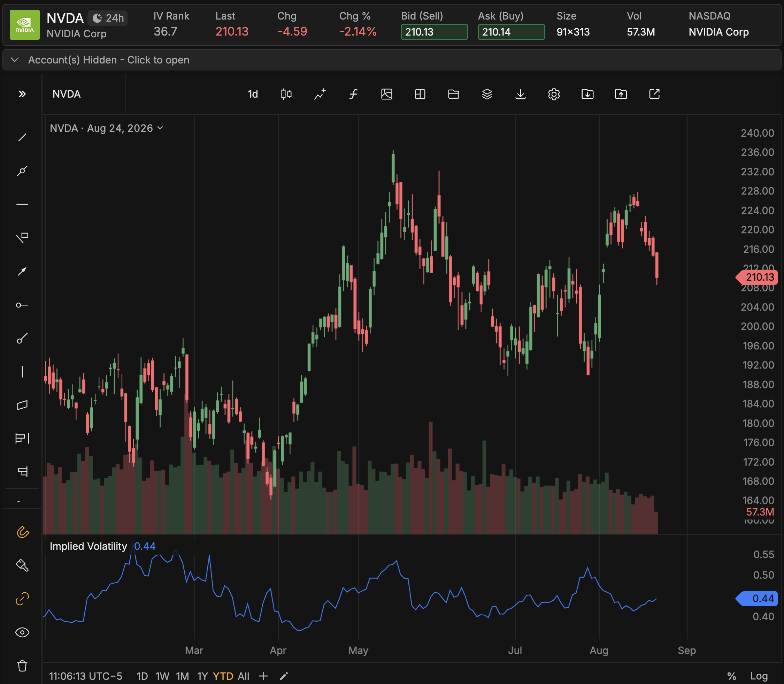Select the parallelogram channel tool
784x684 pixels.
click(22, 405)
